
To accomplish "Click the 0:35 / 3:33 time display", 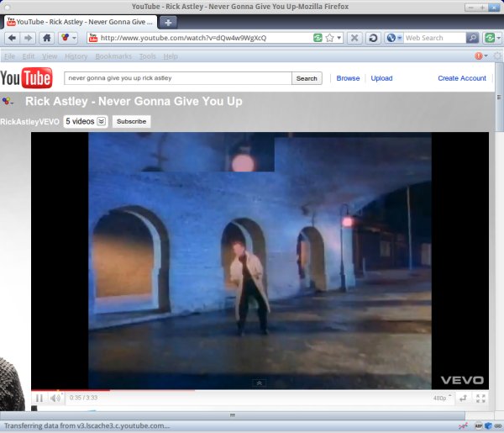I will tap(83, 398).
